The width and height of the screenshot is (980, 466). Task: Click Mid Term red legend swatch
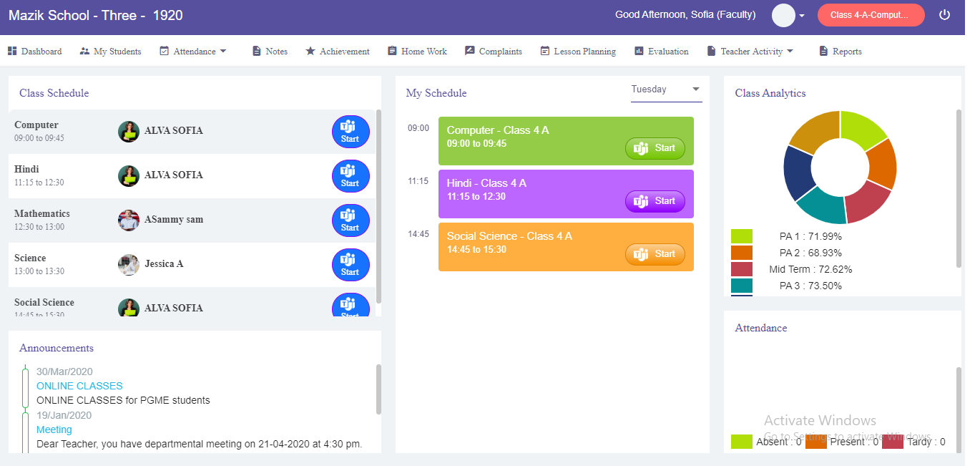(x=742, y=269)
